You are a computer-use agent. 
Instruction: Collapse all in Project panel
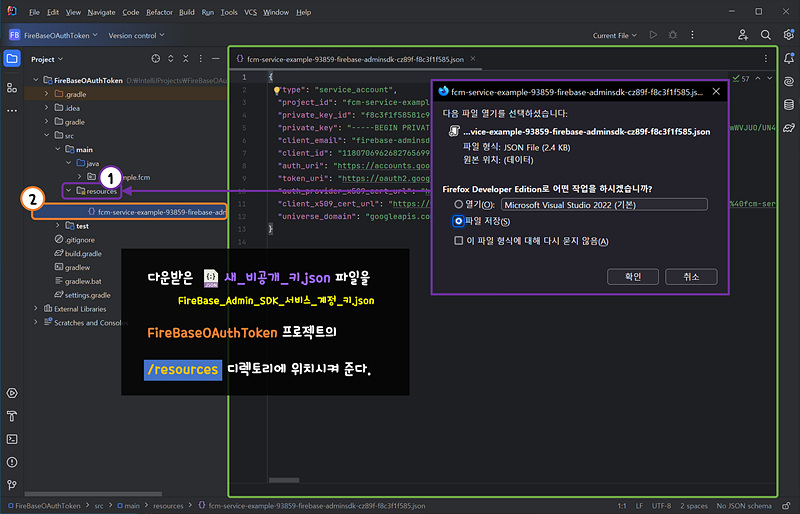coord(186,59)
